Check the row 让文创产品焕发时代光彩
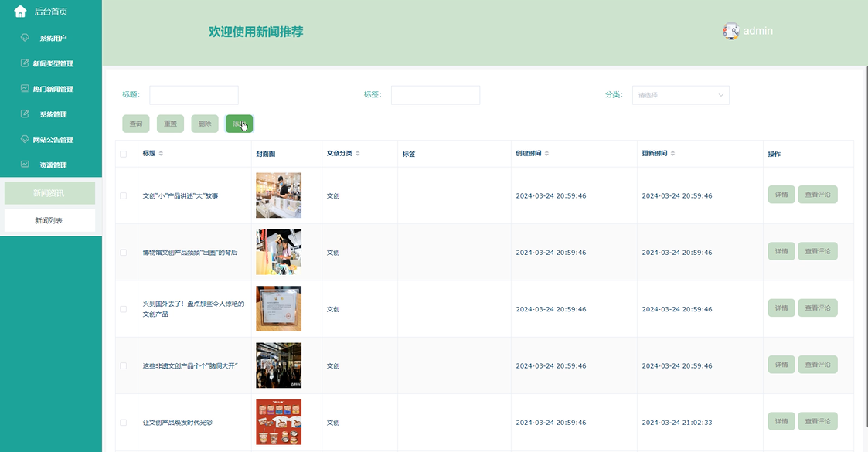This screenshot has width=868, height=452. pyautogui.click(x=124, y=422)
